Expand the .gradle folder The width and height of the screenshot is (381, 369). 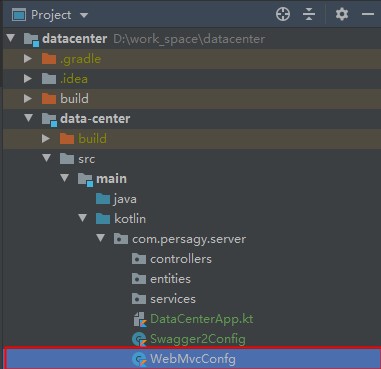[x=28, y=59]
